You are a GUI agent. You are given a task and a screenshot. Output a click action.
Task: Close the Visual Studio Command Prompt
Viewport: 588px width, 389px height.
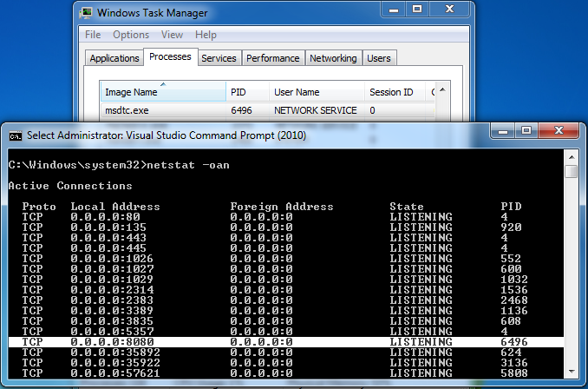[559, 131]
